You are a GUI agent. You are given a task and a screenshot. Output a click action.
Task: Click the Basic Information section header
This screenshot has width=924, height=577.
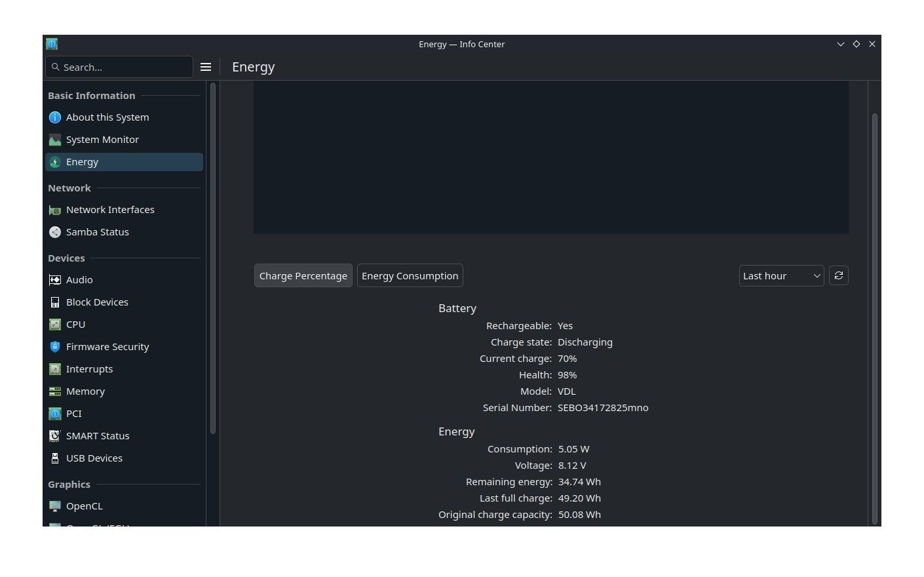pos(92,96)
